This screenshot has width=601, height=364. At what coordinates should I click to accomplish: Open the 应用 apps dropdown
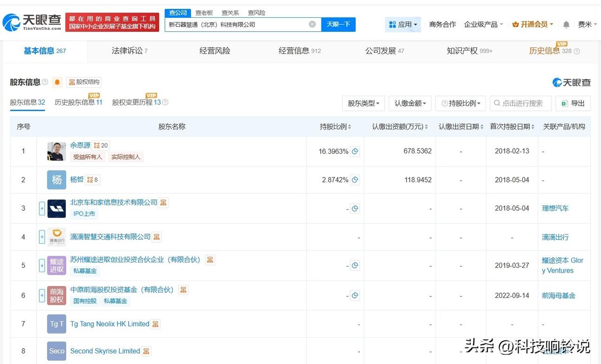[x=403, y=24]
